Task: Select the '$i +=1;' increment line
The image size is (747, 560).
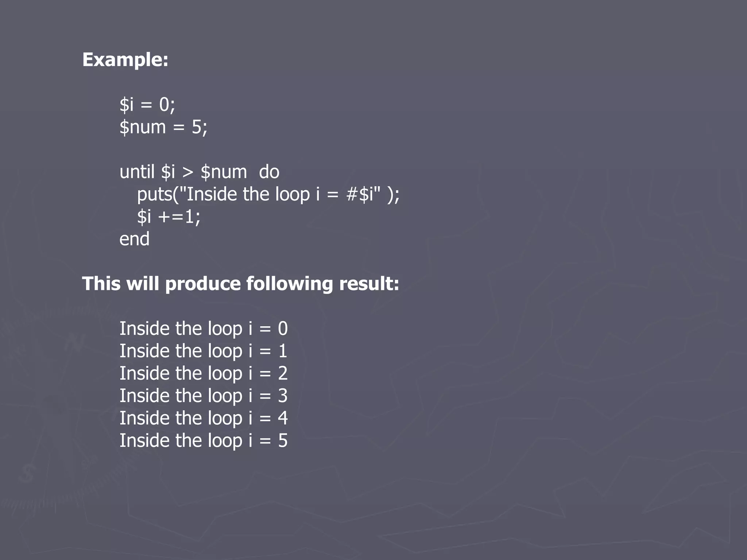Action: 169,217
